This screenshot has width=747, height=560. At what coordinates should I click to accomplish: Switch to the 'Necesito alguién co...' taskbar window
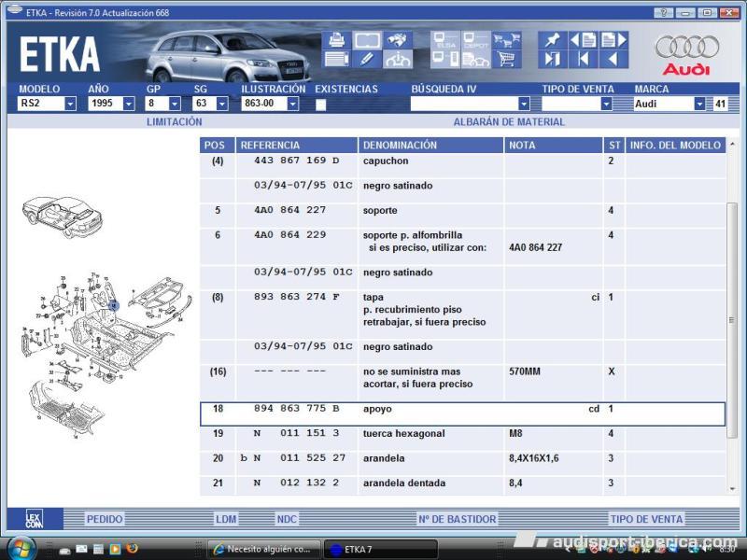tap(265, 549)
